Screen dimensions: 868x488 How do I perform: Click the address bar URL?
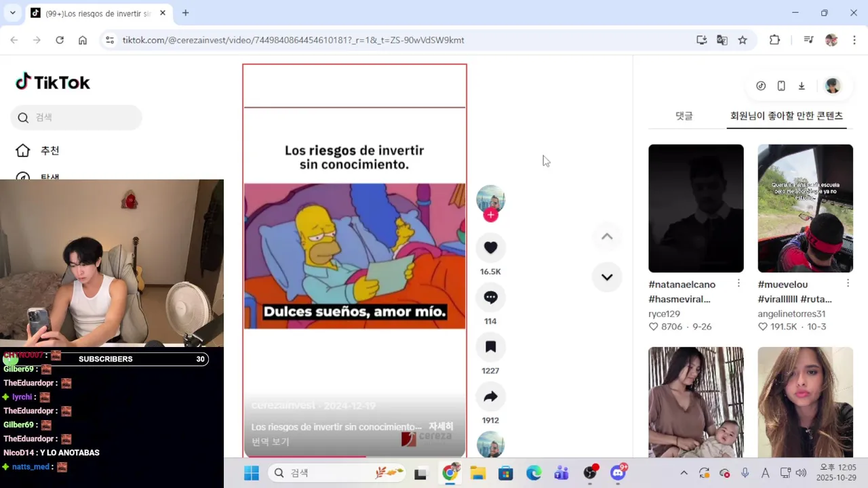point(293,40)
